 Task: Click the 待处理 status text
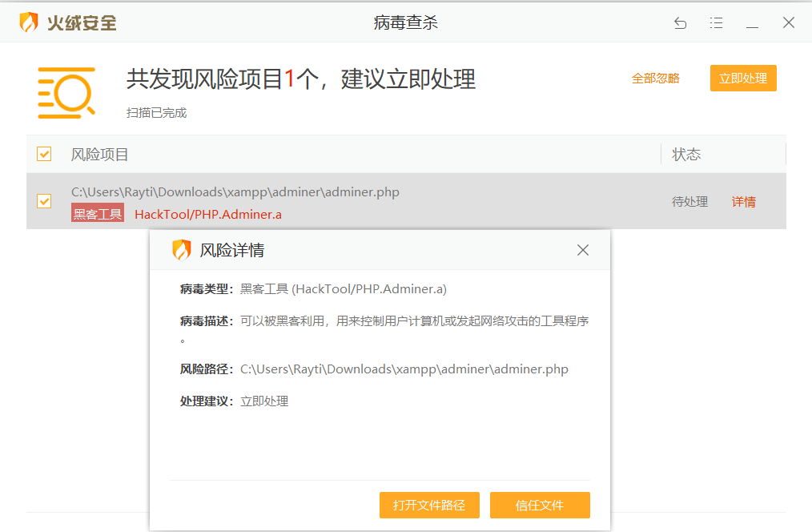689,202
